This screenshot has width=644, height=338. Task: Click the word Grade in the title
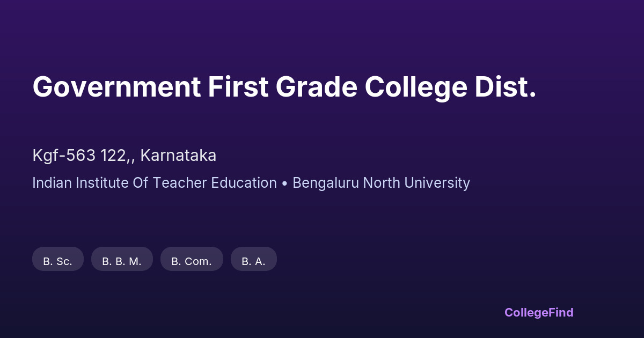317,87
